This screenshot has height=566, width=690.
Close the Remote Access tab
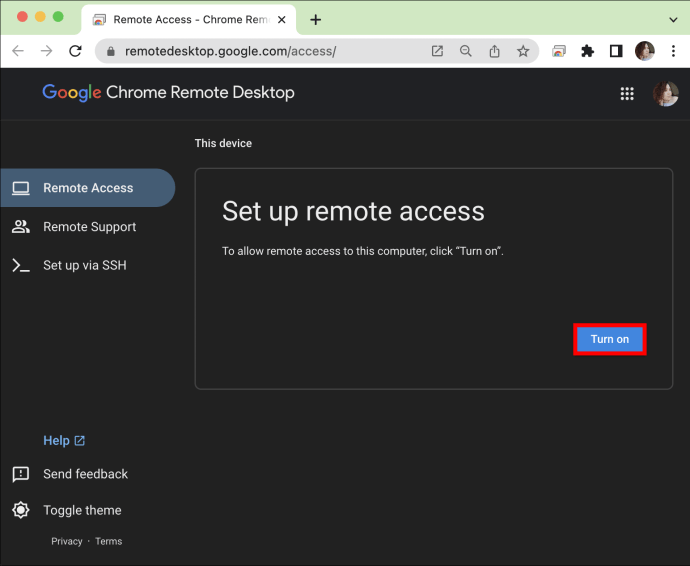[x=282, y=20]
